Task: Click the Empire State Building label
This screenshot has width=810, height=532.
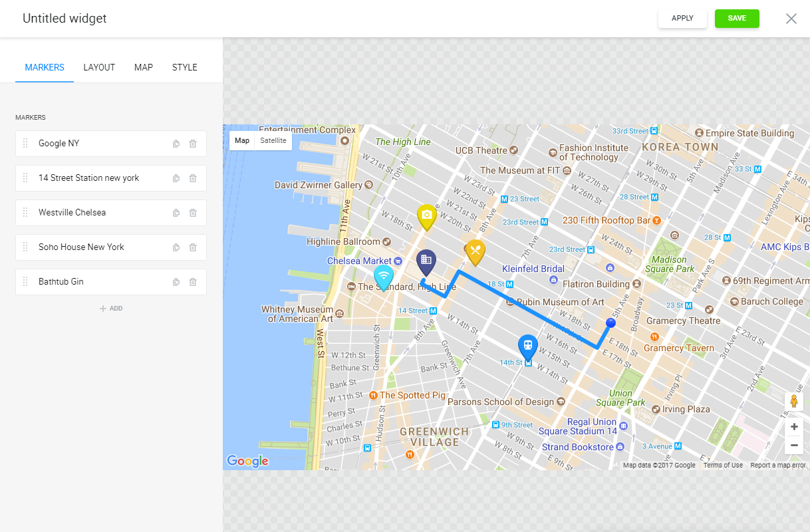Action: (749, 134)
